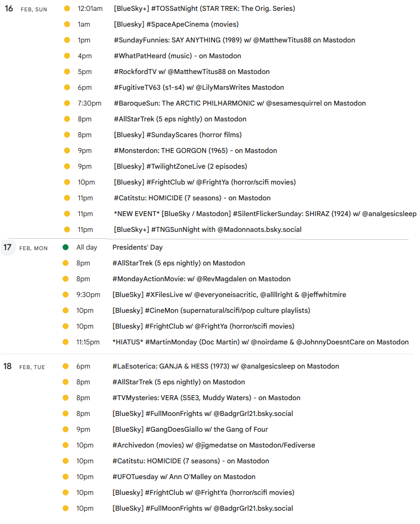Open the day view for February 17

pyautogui.click(x=8, y=248)
